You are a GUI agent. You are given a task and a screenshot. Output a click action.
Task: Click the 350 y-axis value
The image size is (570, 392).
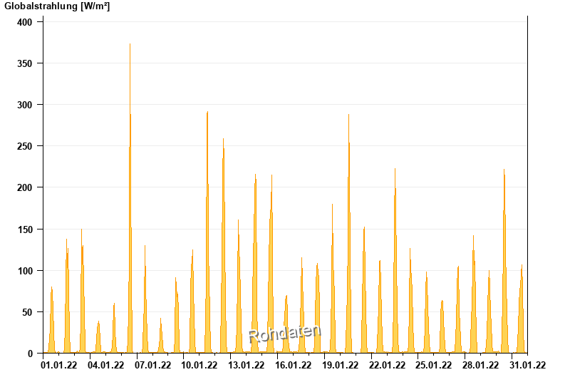25,63
